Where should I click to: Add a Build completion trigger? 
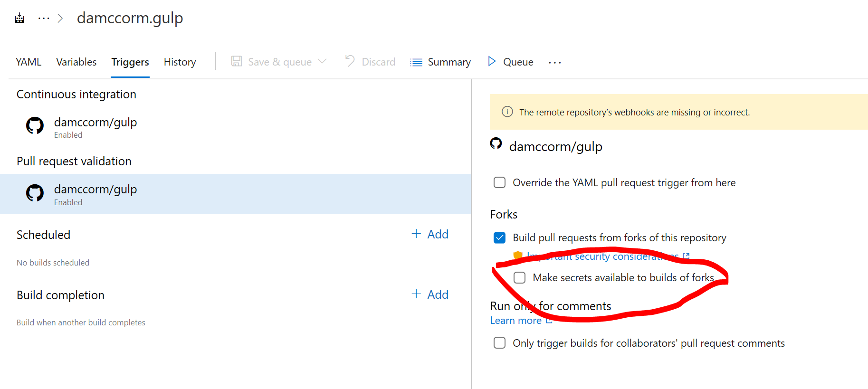point(430,294)
